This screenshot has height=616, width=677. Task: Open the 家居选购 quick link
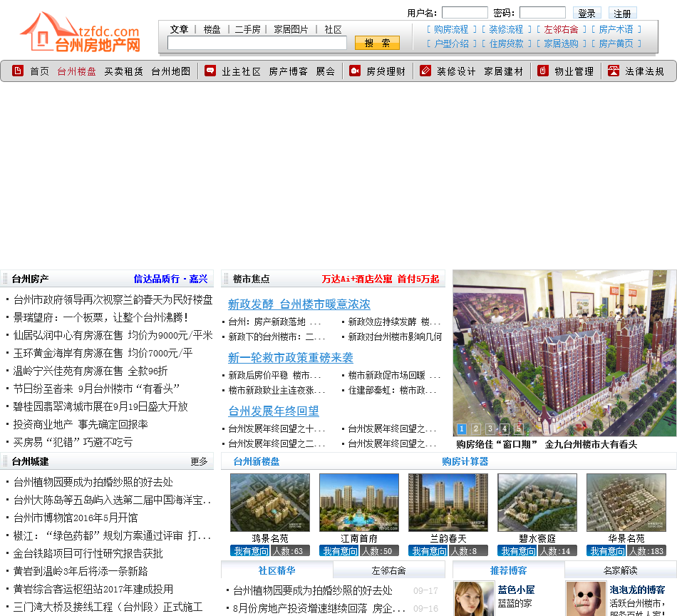tap(561, 43)
